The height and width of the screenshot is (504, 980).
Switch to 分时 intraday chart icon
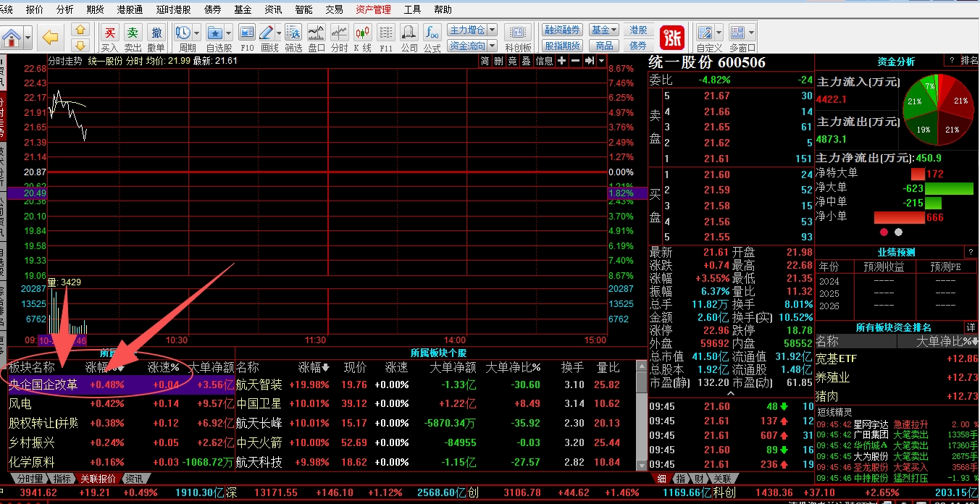(x=339, y=33)
